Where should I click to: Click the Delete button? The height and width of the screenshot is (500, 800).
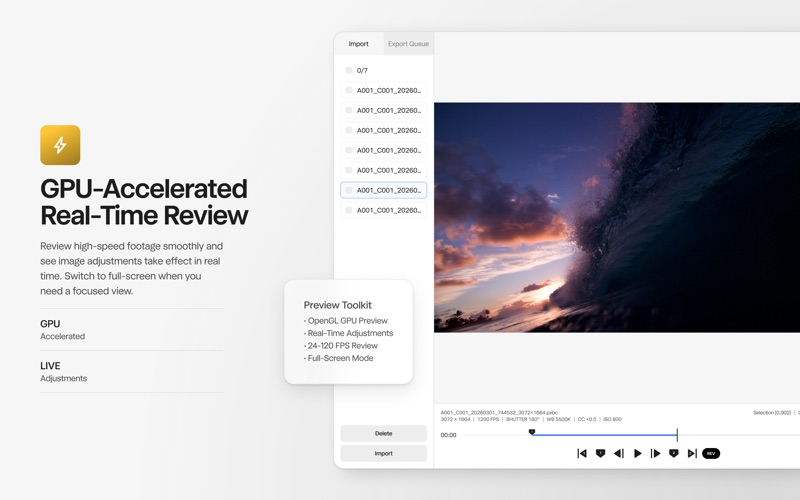pyautogui.click(x=384, y=433)
